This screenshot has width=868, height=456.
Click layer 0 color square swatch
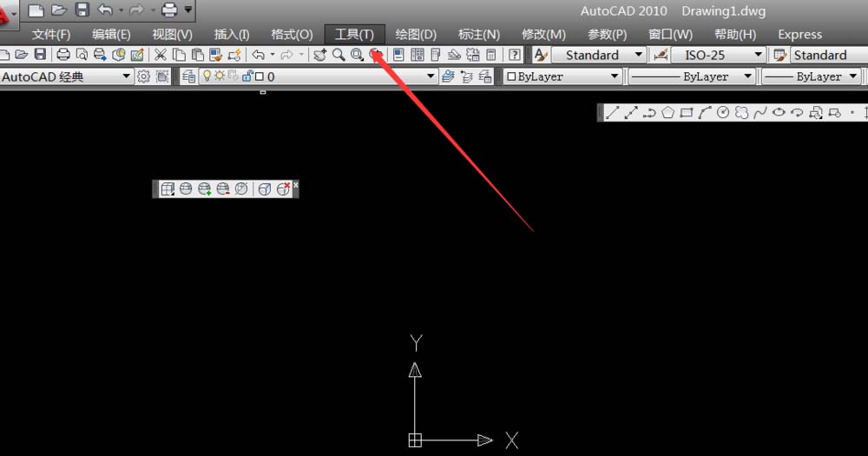coord(259,76)
